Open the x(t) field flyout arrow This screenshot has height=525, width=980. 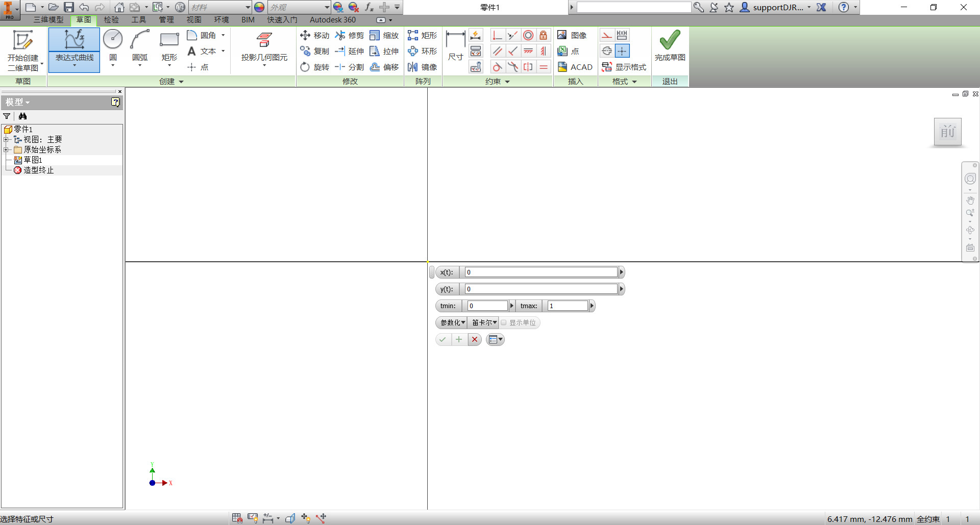pos(622,272)
